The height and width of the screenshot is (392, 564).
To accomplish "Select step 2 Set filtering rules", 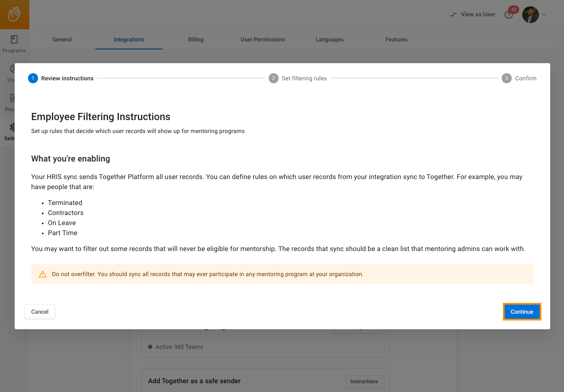I will click(x=298, y=78).
